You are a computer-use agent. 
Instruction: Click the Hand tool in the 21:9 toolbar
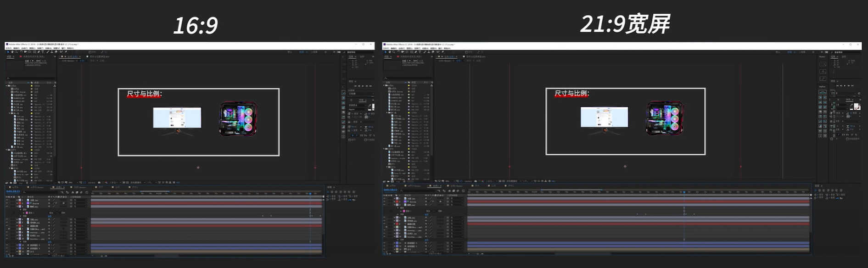[x=390, y=52]
